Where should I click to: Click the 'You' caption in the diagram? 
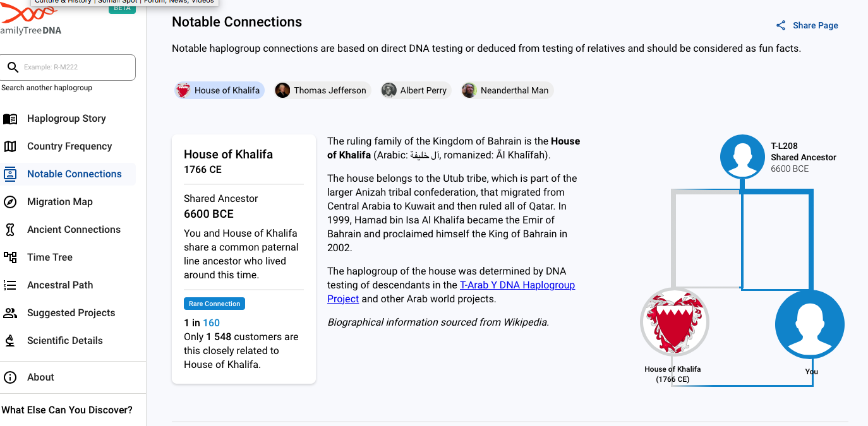(811, 372)
